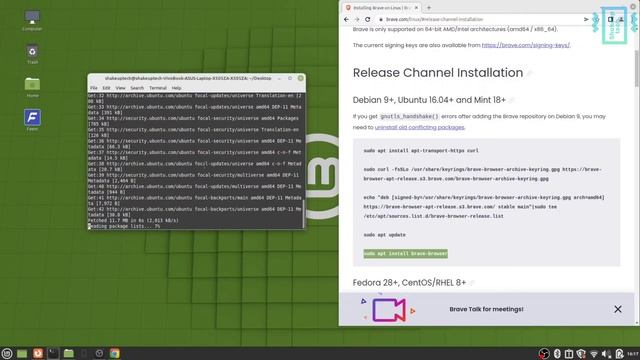This screenshot has width=640, height=360.
Task: Click the OBS Studio tray icon
Action: pos(544,354)
